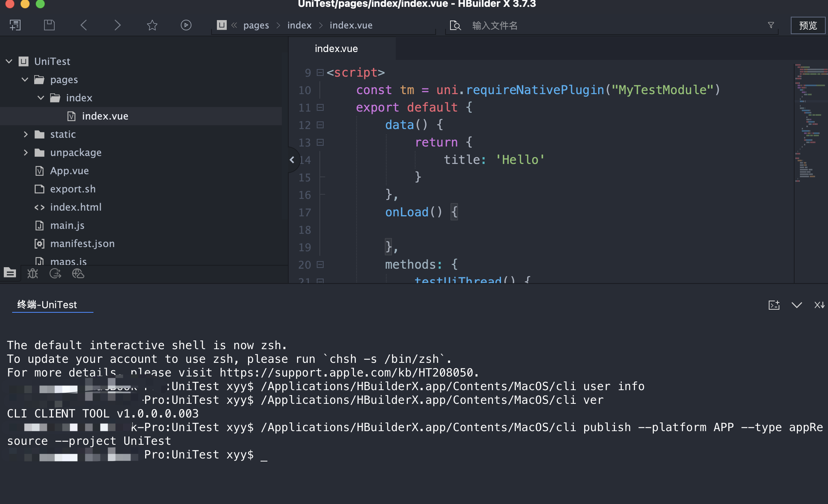Fold the export default block at line 11
This screenshot has width=828, height=504.
320,107
